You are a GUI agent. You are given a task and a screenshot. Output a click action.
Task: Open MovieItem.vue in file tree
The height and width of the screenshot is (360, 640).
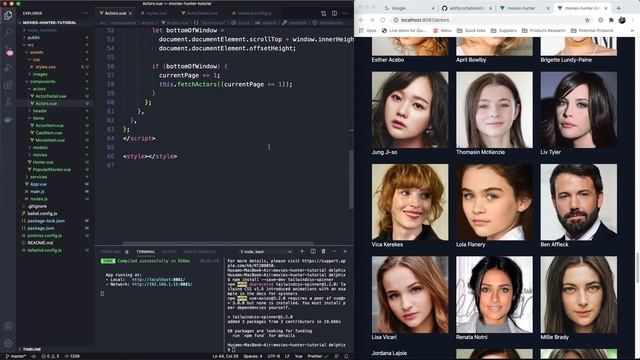[50, 140]
